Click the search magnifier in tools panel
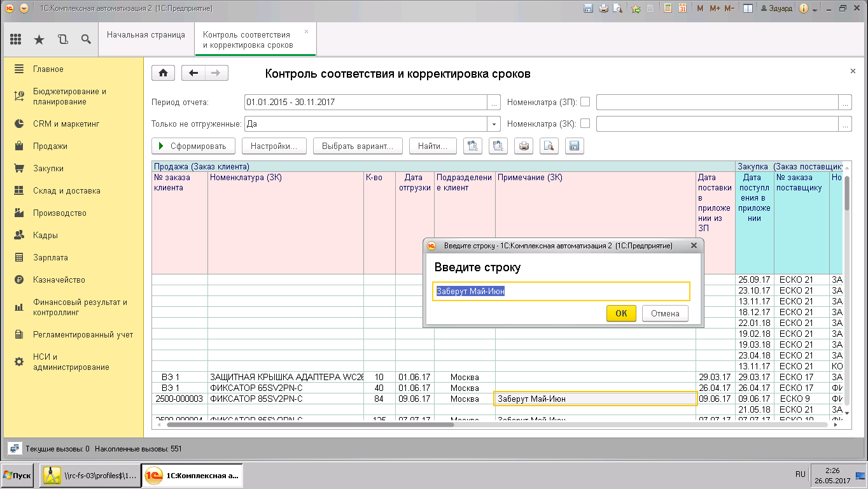The width and height of the screenshot is (868, 489). [x=86, y=39]
